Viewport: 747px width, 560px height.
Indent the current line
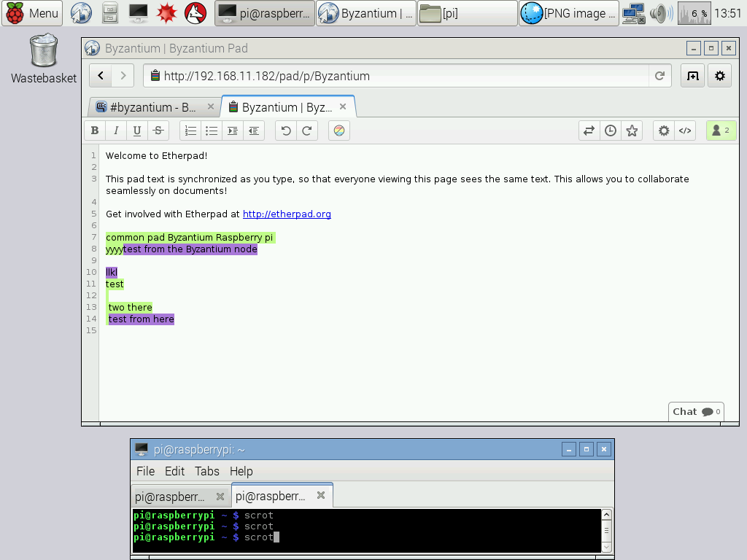(x=233, y=131)
